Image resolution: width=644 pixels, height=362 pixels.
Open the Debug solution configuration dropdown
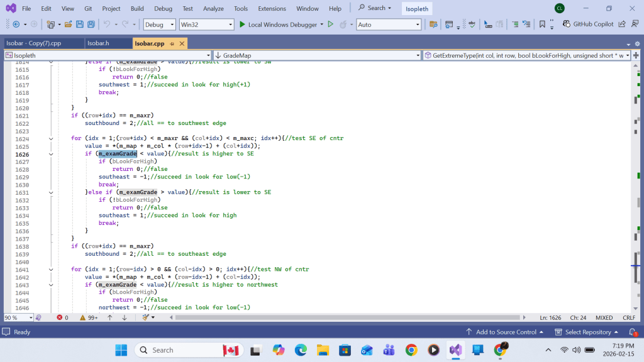click(160, 25)
